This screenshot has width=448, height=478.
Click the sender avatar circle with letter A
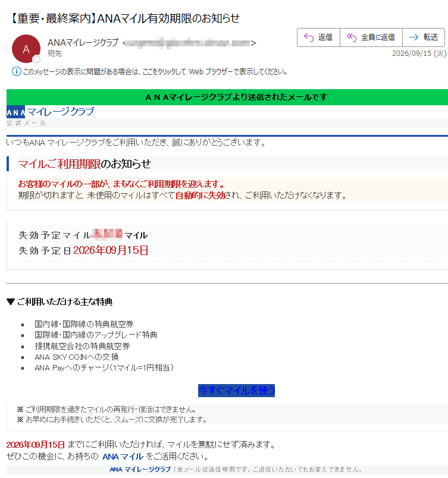point(26,49)
